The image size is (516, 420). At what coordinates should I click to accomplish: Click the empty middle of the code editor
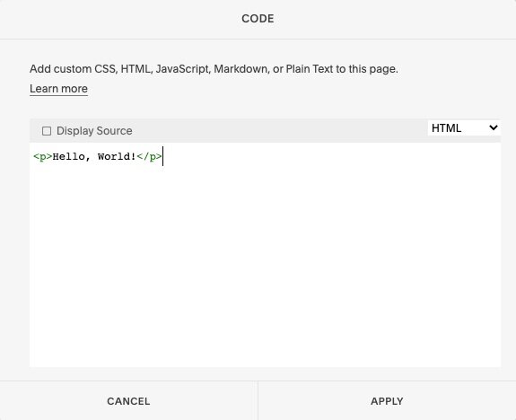pos(266,255)
